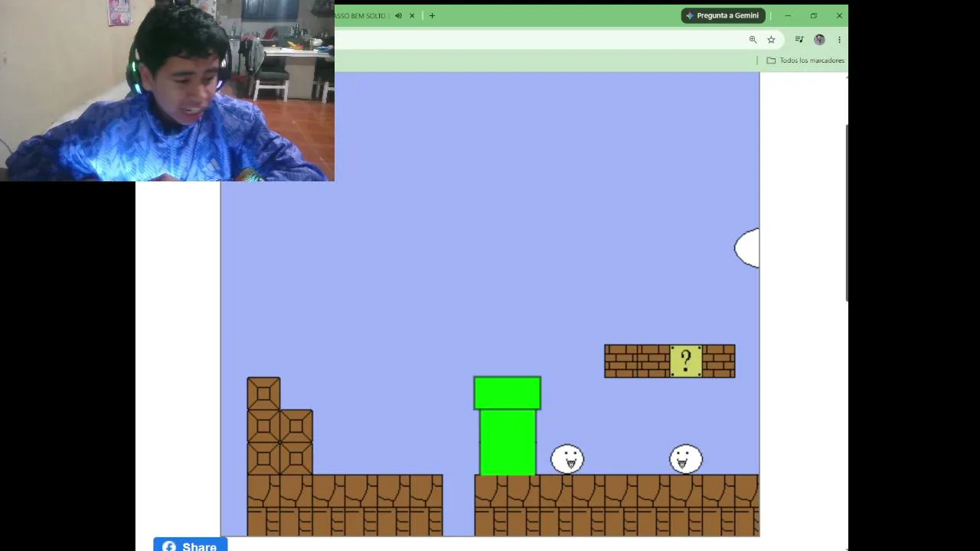Viewport: 980px width, 551px height.
Task: Close the Chrome window
Action: click(839, 15)
